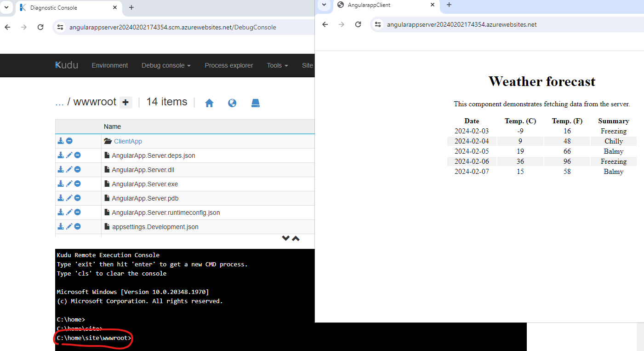Click the 2024-02-03 date cell
The height and width of the screenshot is (351, 644).
(472, 131)
